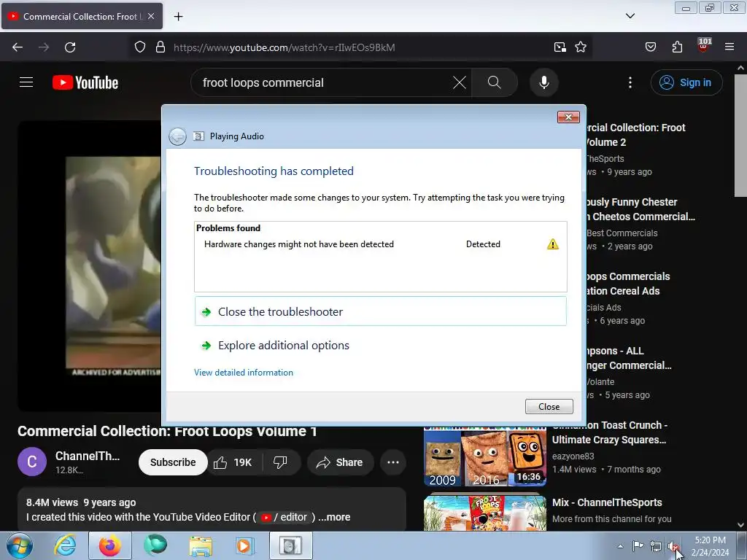This screenshot has width=747, height=560.
Task: Subscribe to the channel
Action: coord(173,462)
